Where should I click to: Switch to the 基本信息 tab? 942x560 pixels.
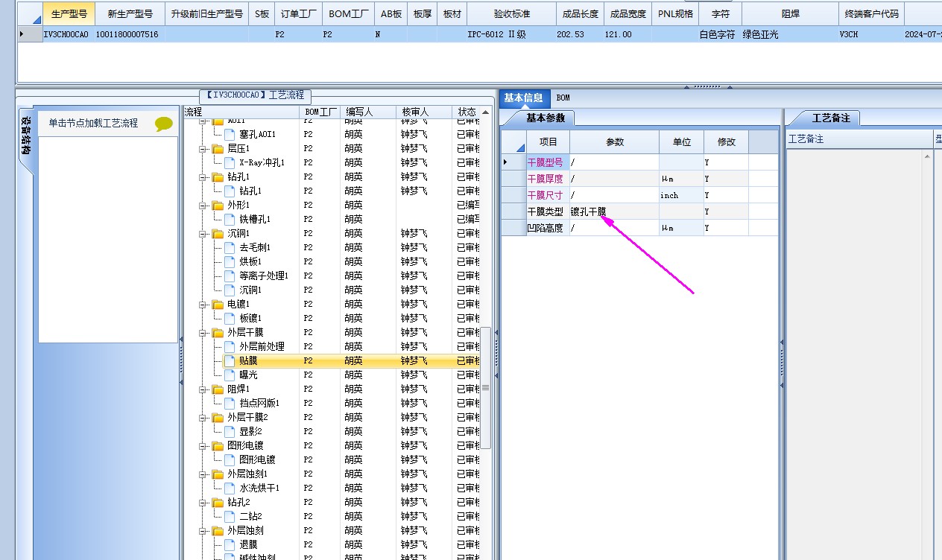click(524, 98)
